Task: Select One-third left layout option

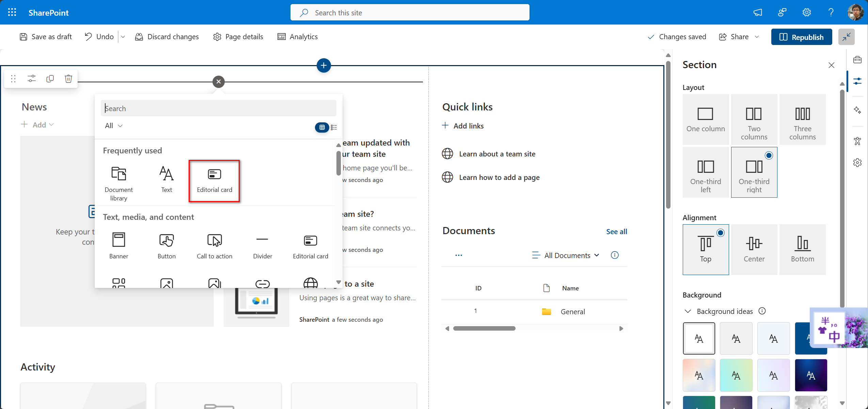Action: [705, 172]
